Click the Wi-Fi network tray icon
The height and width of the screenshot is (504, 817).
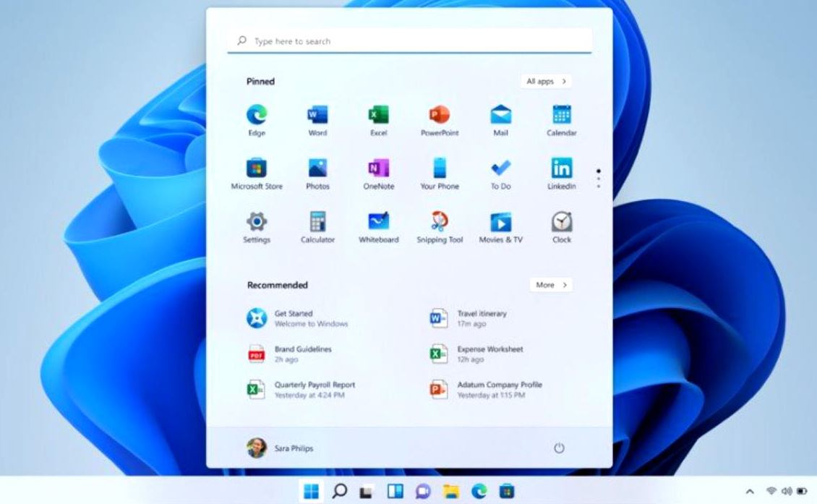(771, 491)
